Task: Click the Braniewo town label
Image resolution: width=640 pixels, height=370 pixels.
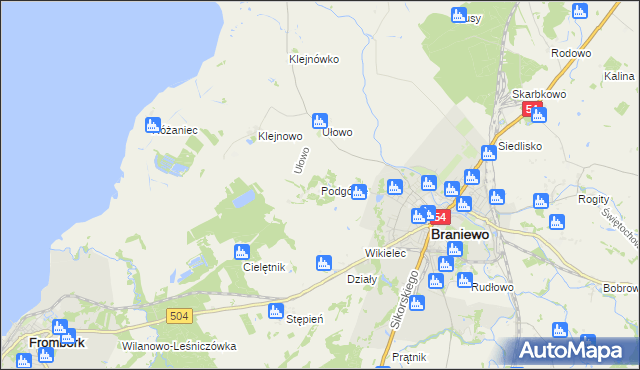Action: pos(460,235)
